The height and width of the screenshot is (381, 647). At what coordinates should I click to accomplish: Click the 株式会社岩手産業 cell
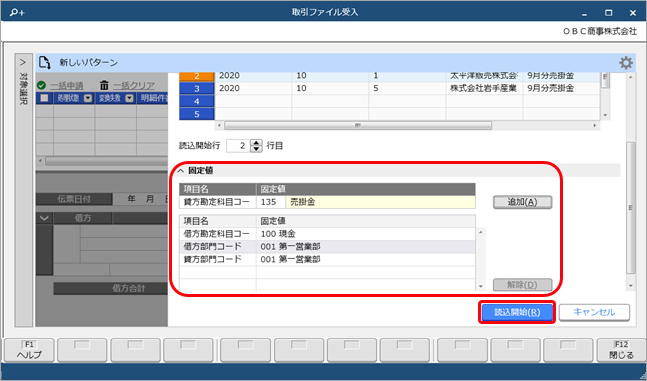(484, 88)
